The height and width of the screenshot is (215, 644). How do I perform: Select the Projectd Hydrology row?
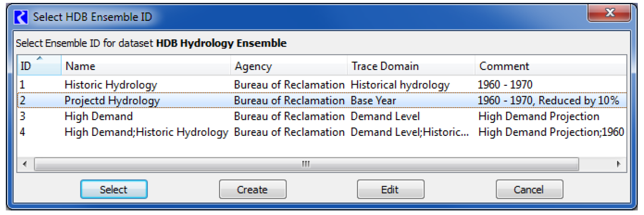[112, 101]
